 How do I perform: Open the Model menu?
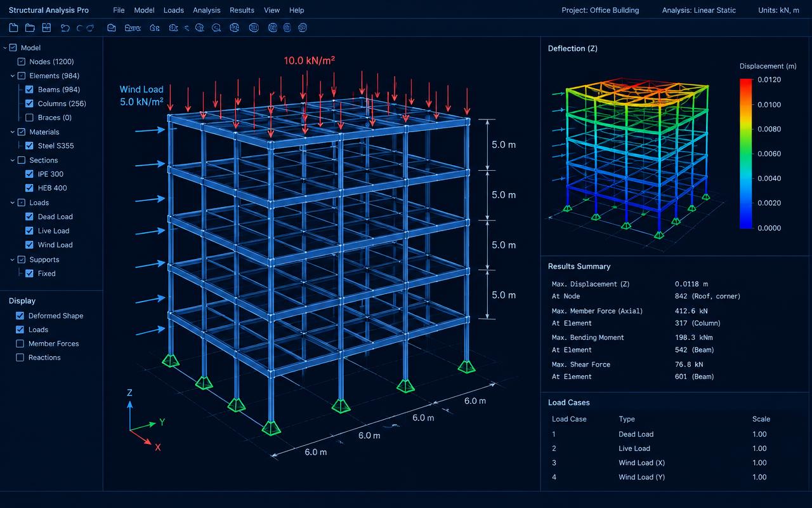[x=144, y=10]
